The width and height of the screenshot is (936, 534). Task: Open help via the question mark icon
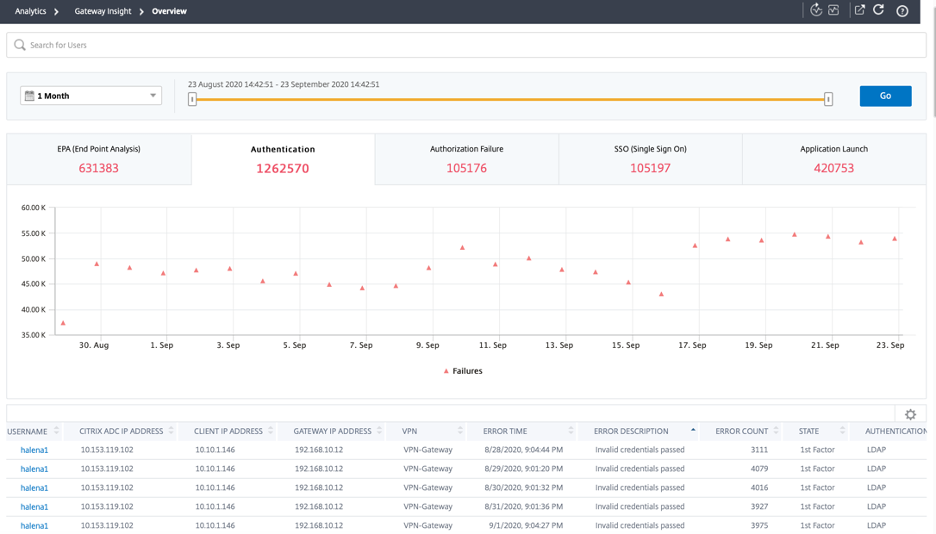(x=902, y=11)
